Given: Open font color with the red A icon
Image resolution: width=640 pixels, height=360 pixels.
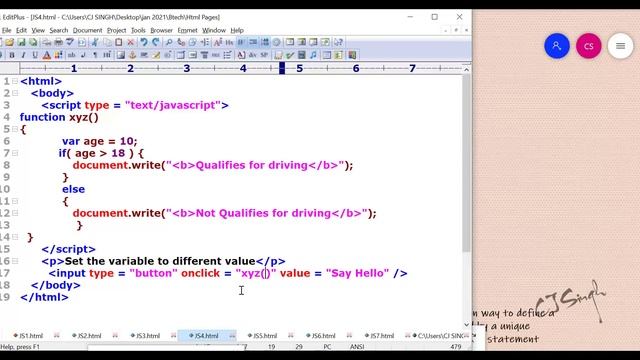Looking at the screenshot, I should pyautogui.click(x=47, y=55).
